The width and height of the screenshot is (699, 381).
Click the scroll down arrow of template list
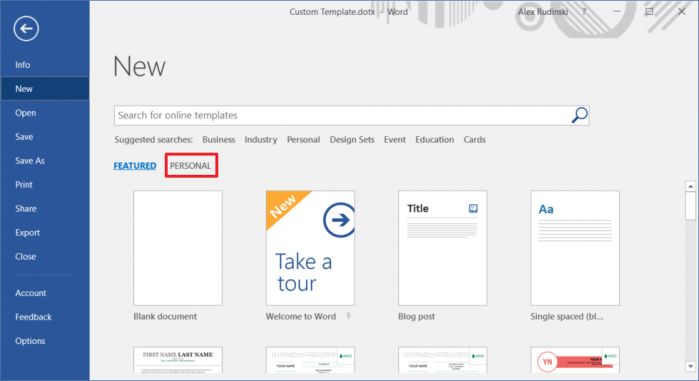tap(691, 366)
